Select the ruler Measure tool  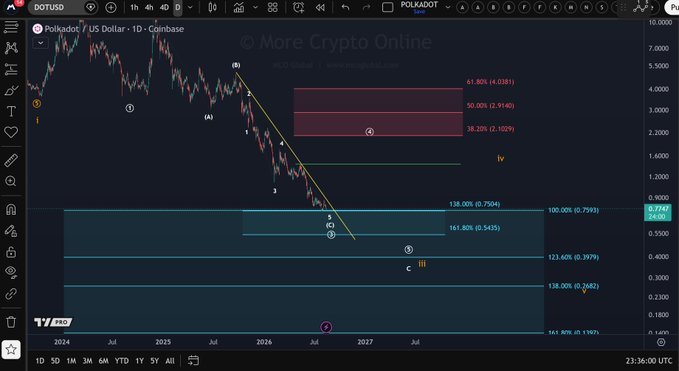click(11, 160)
